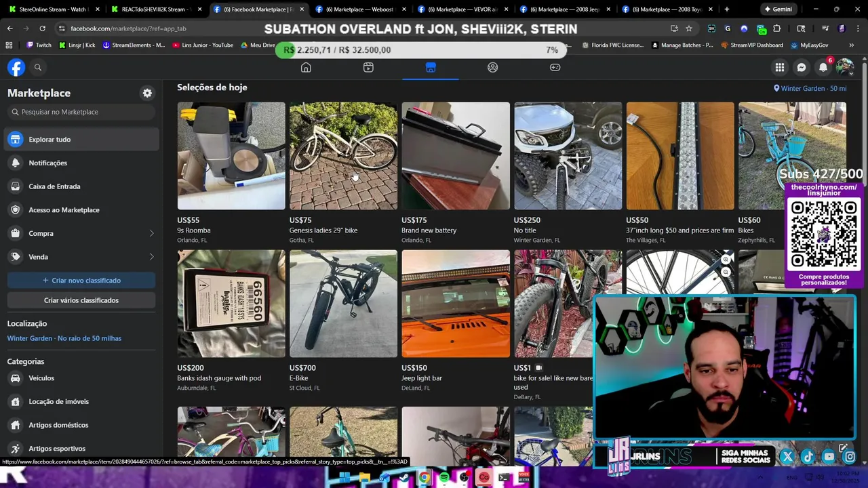This screenshot has width=868, height=488.
Task: Open Lins Junior - YouTube bookmark
Action: point(203,45)
